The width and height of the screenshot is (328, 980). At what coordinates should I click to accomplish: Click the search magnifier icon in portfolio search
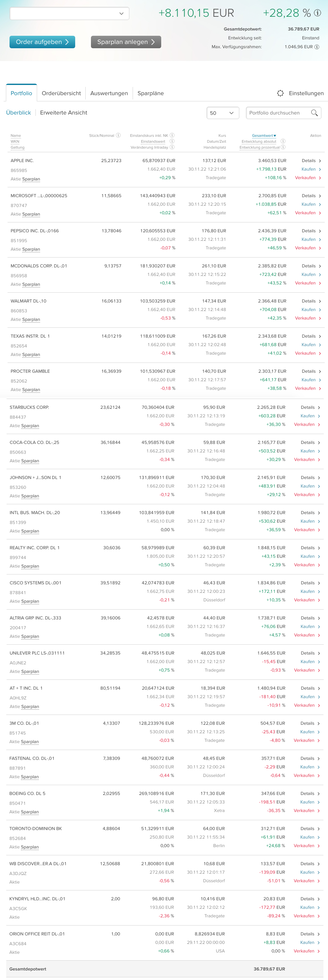(x=314, y=113)
